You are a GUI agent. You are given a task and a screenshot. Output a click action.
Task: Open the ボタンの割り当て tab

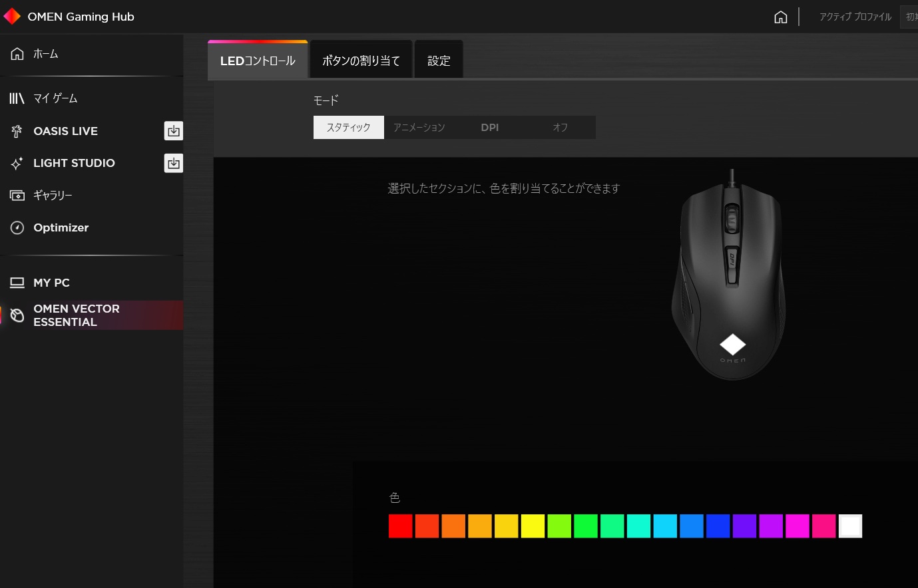tap(361, 61)
